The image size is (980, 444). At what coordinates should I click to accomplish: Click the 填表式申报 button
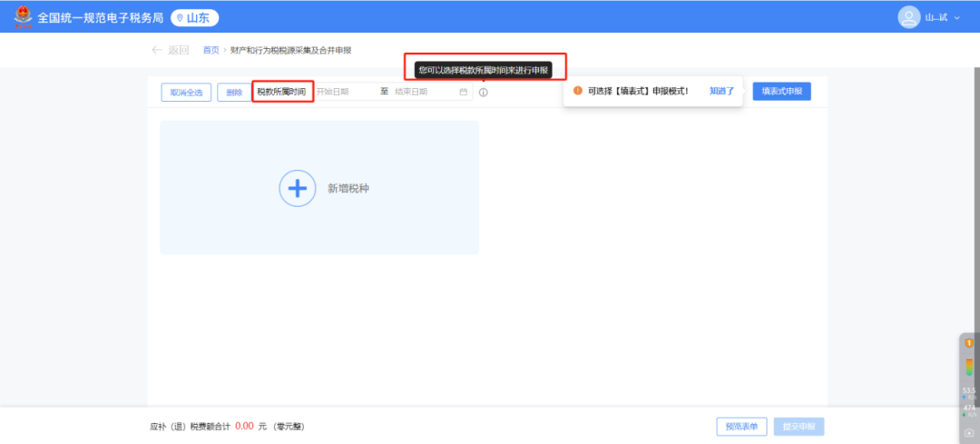[782, 92]
